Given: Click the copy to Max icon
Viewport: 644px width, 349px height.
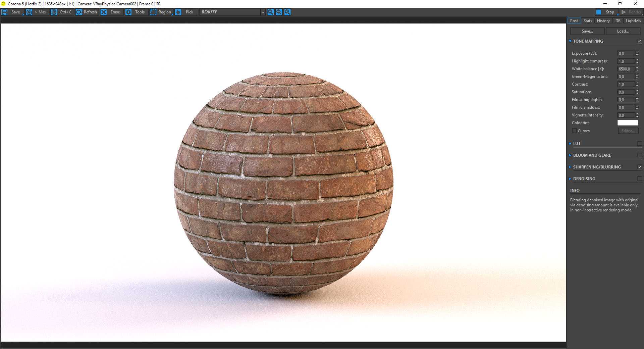Looking at the screenshot, I should click(29, 12).
